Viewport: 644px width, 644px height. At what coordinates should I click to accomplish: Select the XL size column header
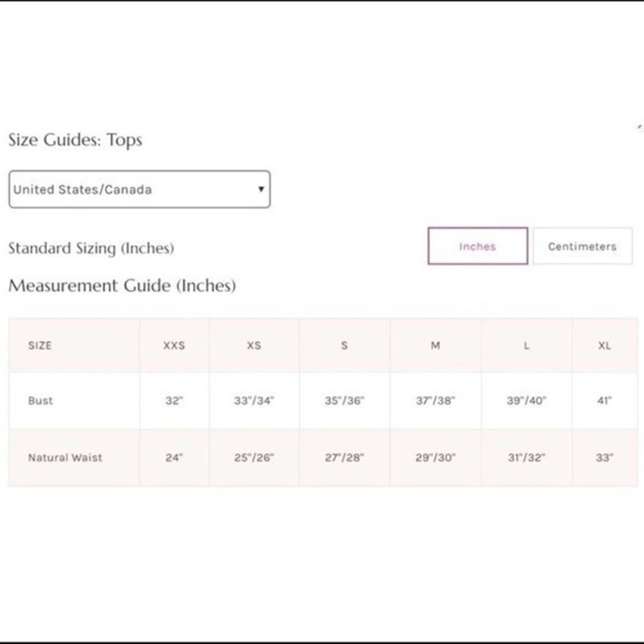(604, 345)
